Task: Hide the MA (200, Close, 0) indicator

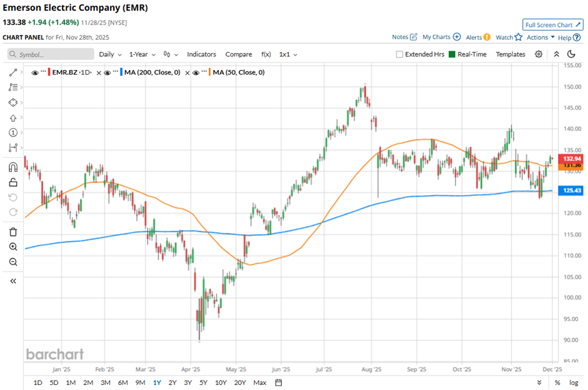Action: coord(108,73)
